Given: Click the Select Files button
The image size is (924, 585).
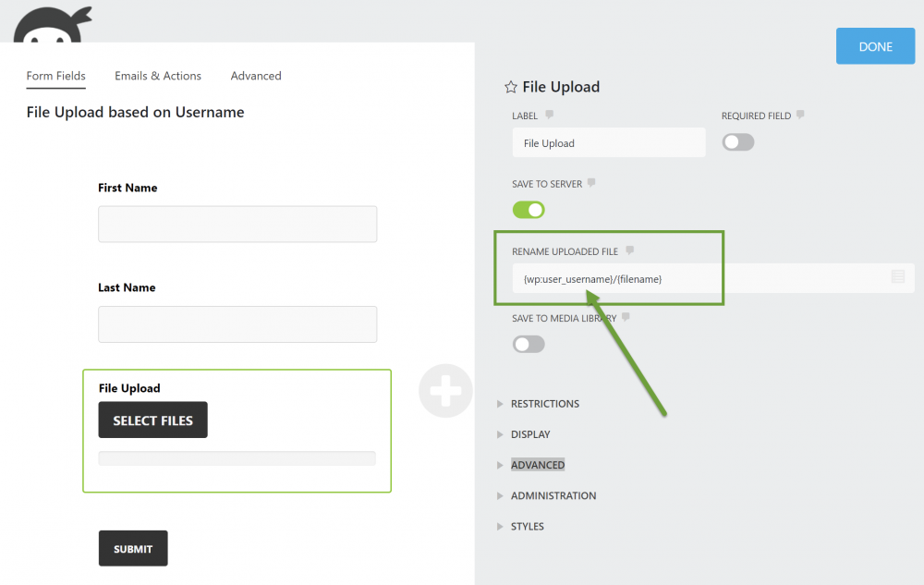Looking at the screenshot, I should pyautogui.click(x=153, y=420).
